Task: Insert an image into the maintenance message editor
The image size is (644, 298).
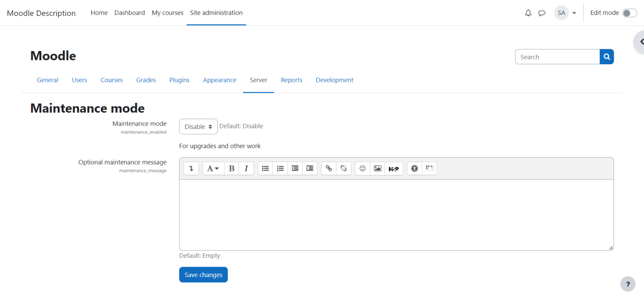Action: tap(377, 168)
